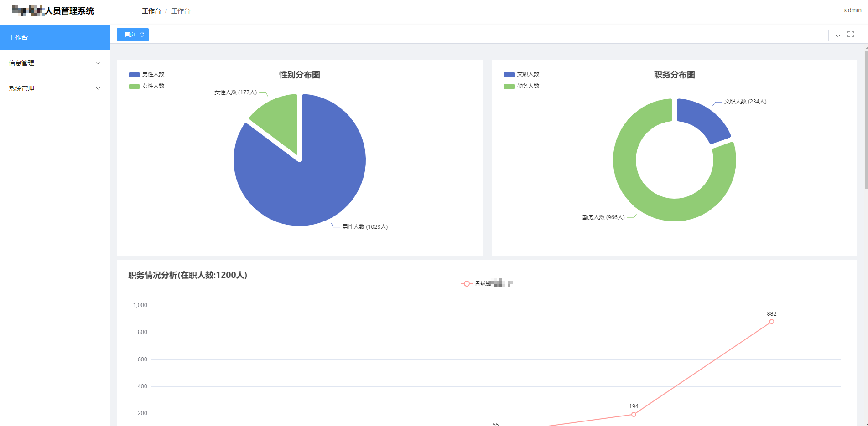Click the 1,000 y-axis label
Viewport: 868px width, 426px height.
(x=140, y=305)
